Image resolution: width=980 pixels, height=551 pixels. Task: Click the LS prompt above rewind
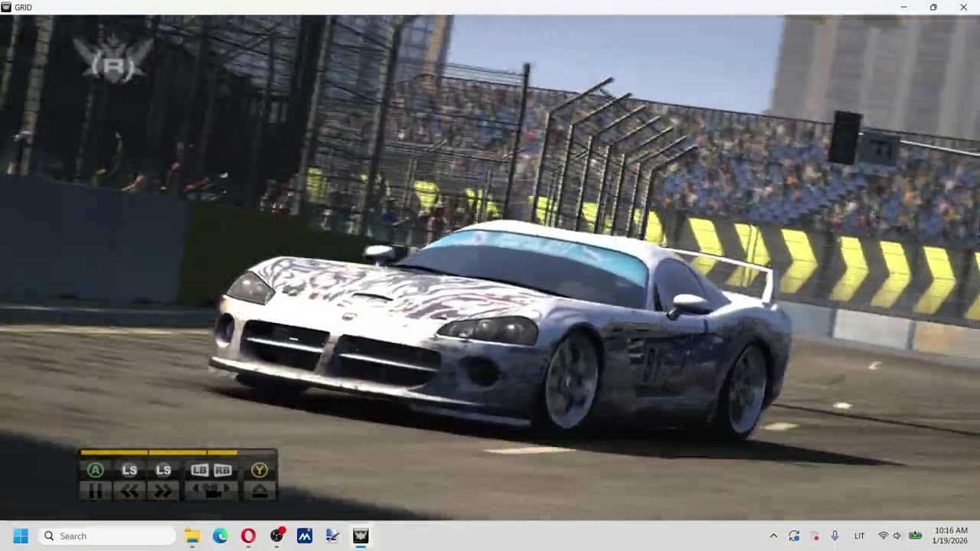pos(129,470)
